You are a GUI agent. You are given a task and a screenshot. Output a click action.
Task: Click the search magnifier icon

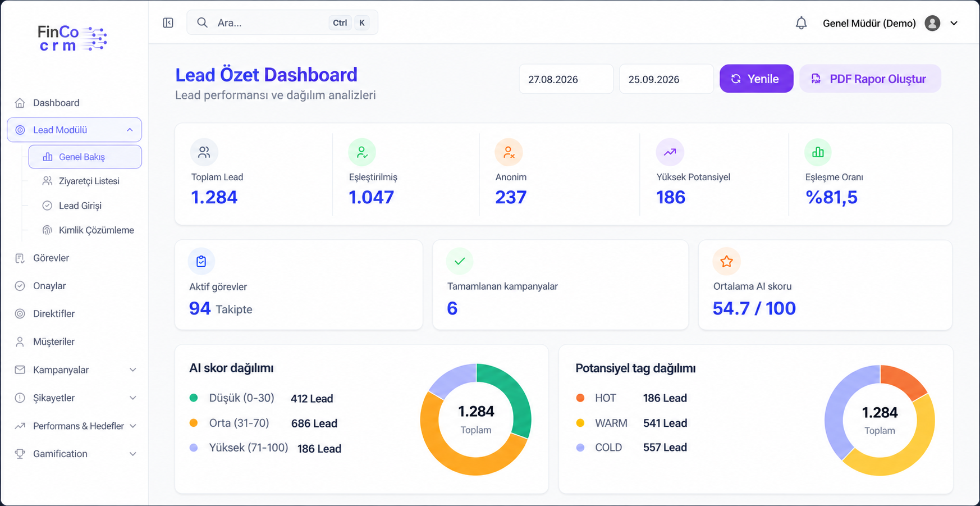click(x=202, y=22)
